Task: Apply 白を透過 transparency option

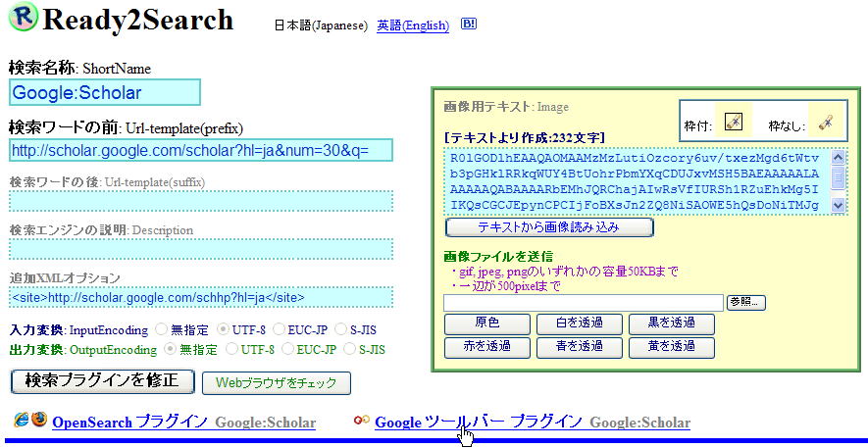Action: 579,324
